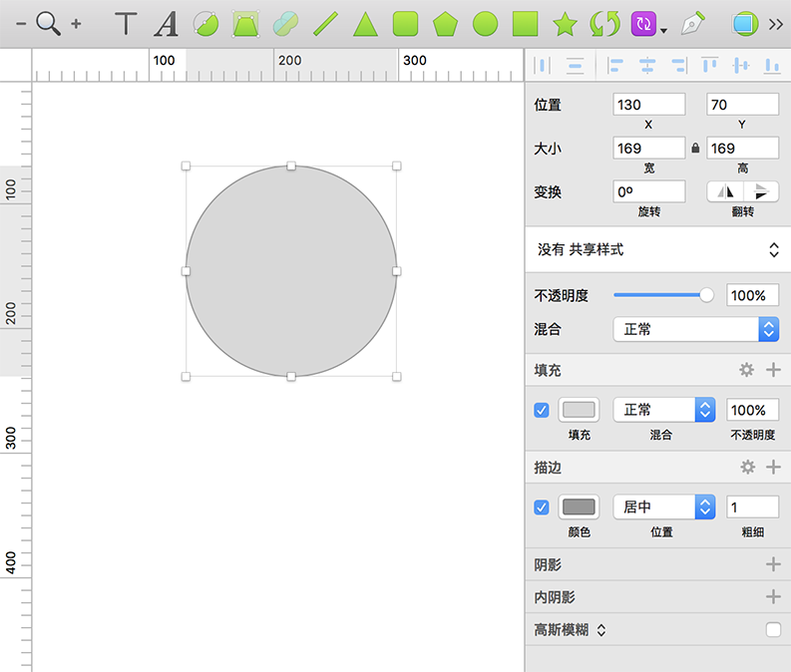Click the bottom-right selection handle of circle
The width and height of the screenshot is (791, 672).
click(x=397, y=377)
